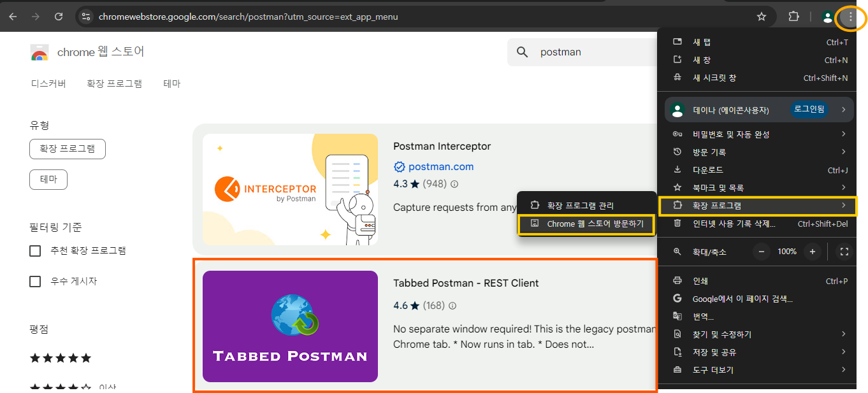The width and height of the screenshot is (868, 393).
Task: Click the fullscreen icon in the zoom row
Action: pos(844,252)
